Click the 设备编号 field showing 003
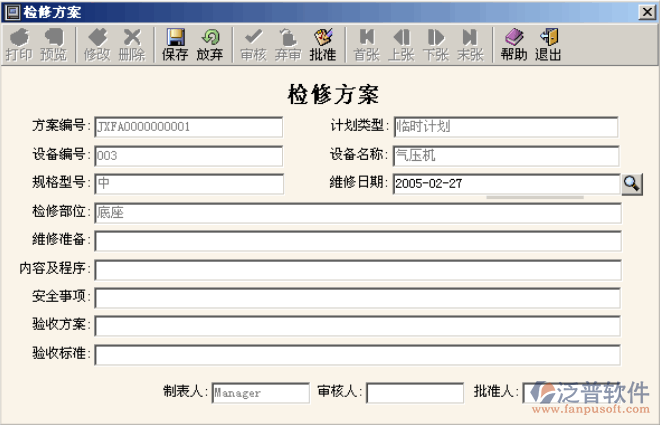 coord(189,156)
